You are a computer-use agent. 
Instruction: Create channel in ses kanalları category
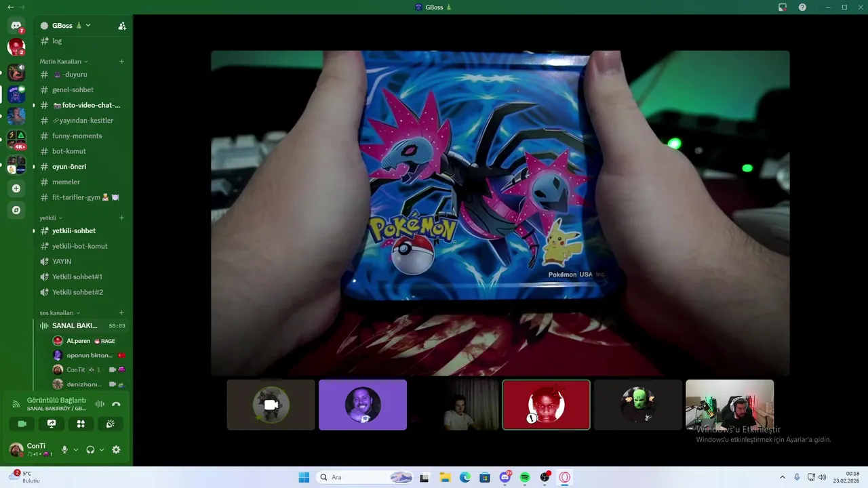coord(121,312)
